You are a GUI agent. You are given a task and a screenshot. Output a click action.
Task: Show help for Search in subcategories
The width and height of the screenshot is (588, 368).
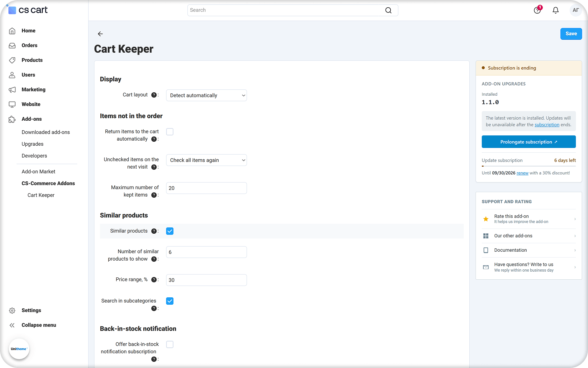pyautogui.click(x=154, y=308)
